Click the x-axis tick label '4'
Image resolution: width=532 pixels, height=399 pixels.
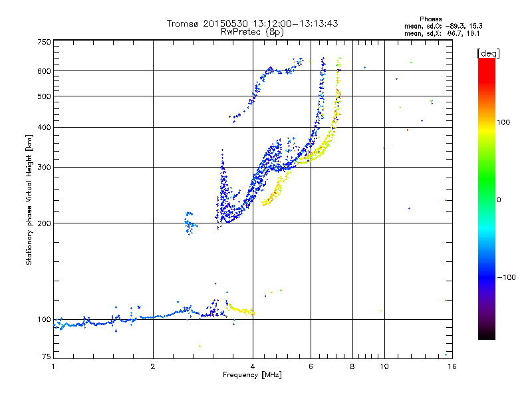[253, 366]
